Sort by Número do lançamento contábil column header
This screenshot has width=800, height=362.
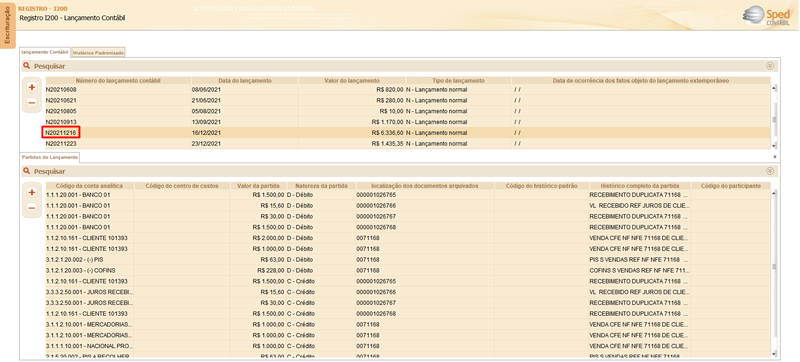pos(118,81)
